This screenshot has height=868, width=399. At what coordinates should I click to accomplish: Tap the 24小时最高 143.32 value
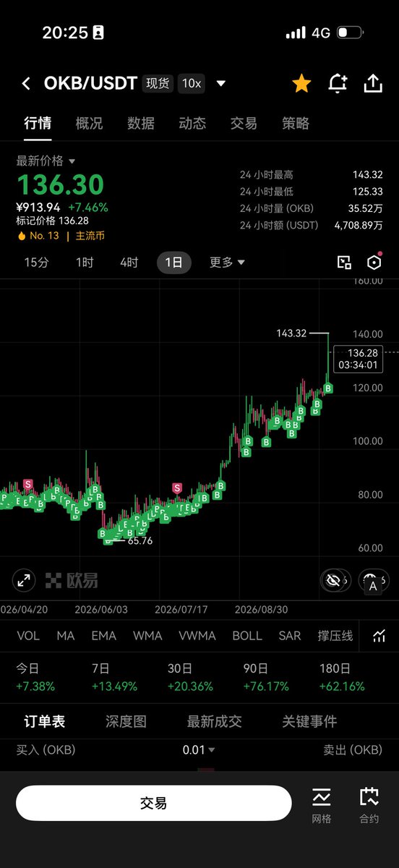(368, 175)
